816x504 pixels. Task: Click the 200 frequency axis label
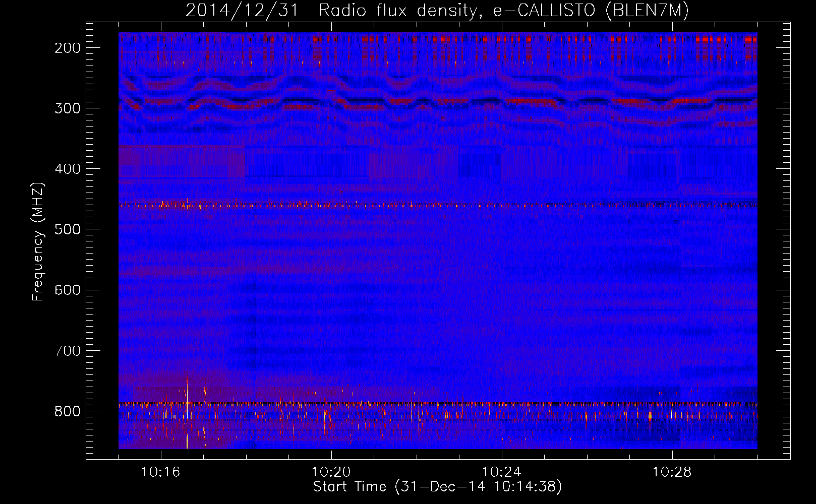pos(68,48)
